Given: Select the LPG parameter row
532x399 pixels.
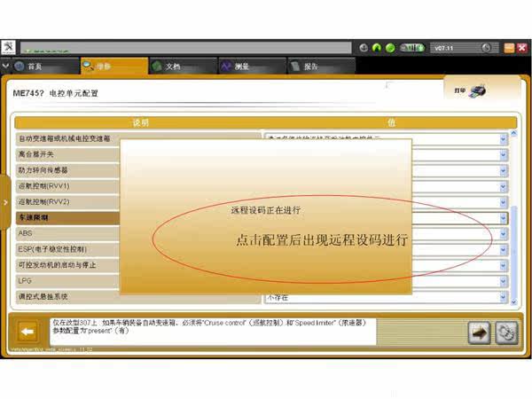Looking at the screenshot, I should [68, 281].
